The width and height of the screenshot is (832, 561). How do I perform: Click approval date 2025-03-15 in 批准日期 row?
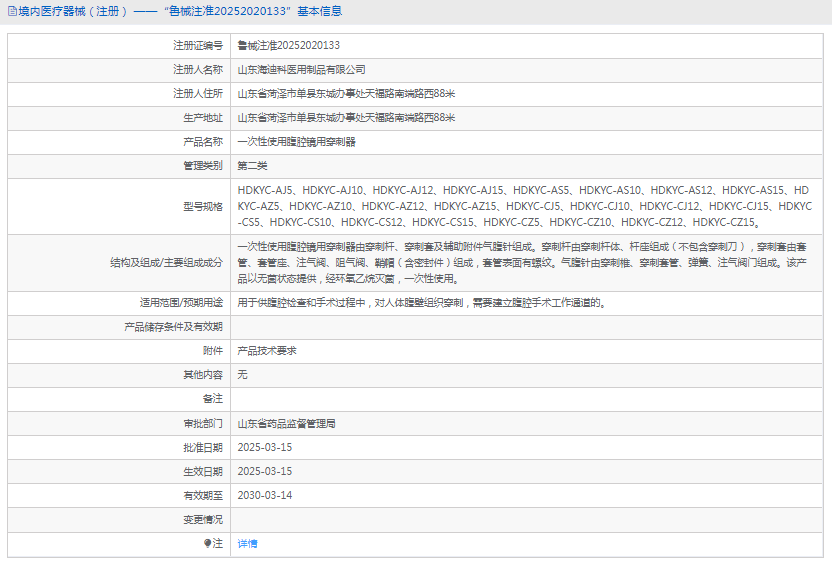265,447
